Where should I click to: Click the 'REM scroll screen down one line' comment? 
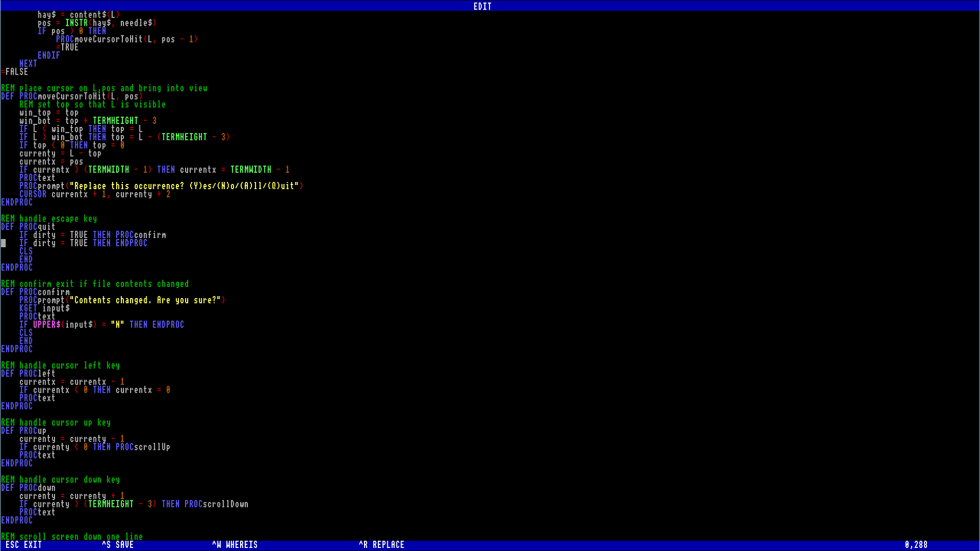(x=72, y=537)
